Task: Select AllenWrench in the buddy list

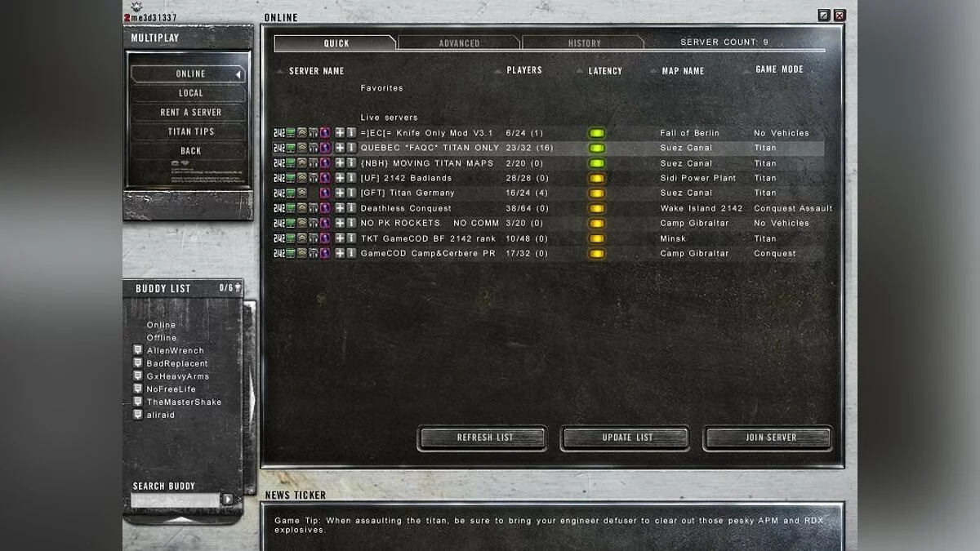Action: click(176, 350)
